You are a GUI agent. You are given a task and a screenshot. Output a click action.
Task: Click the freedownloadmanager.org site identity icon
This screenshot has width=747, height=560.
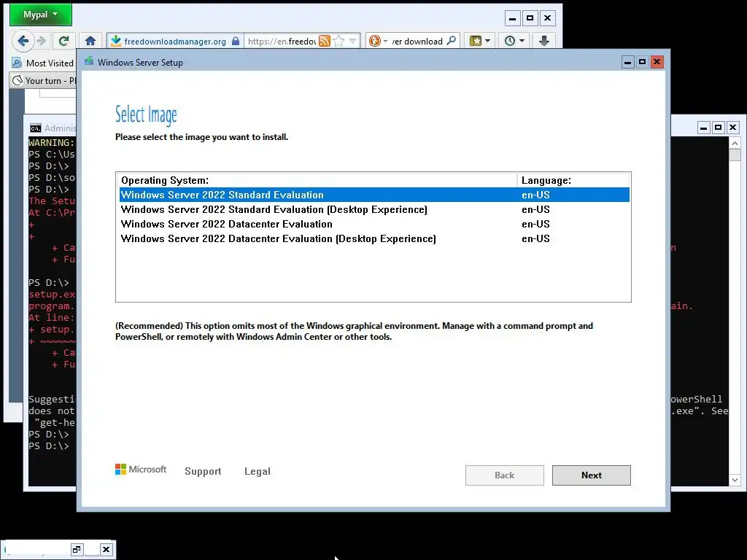point(116,42)
